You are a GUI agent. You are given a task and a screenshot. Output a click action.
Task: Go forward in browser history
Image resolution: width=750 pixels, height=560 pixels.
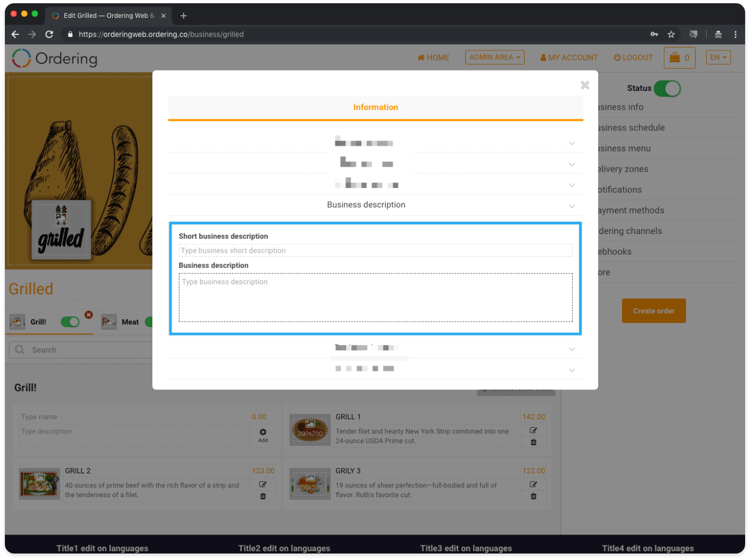click(x=33, y=34)
